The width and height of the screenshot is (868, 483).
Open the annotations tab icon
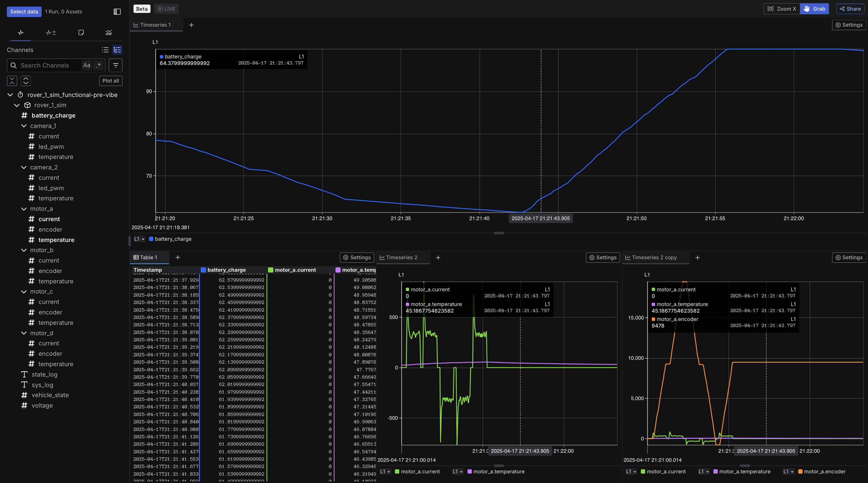click(x=81, y=32)
